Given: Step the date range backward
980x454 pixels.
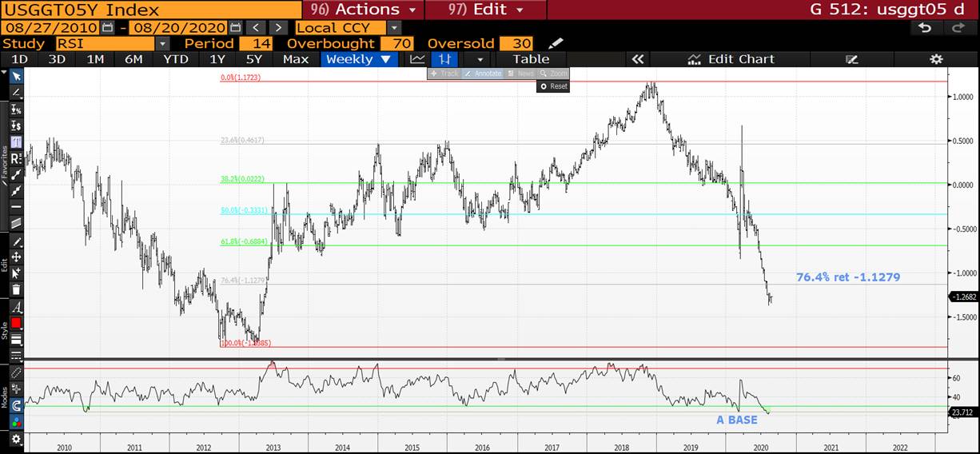Looking at the screenshot, I should pos(255,27).
